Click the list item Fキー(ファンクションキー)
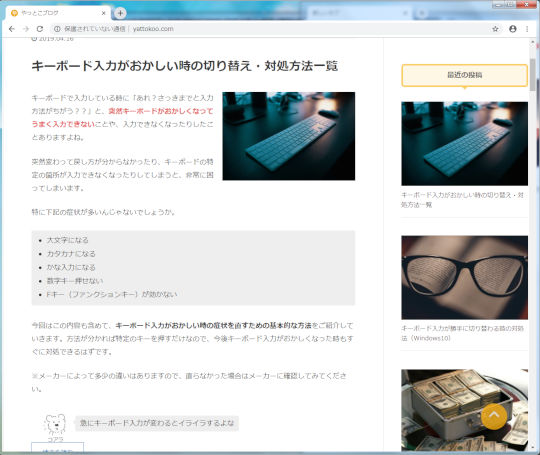Screen dimensions: 540x455 112,294
